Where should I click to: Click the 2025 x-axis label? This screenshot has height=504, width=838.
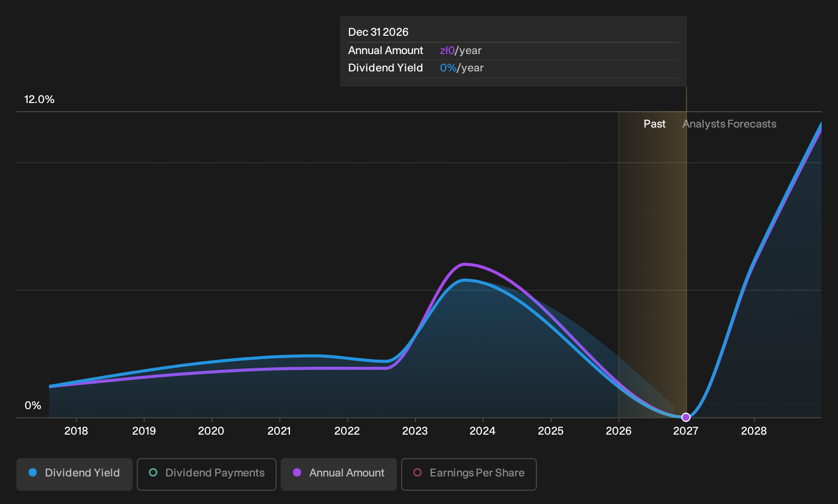pyautogui.click(x=551, y=431)
